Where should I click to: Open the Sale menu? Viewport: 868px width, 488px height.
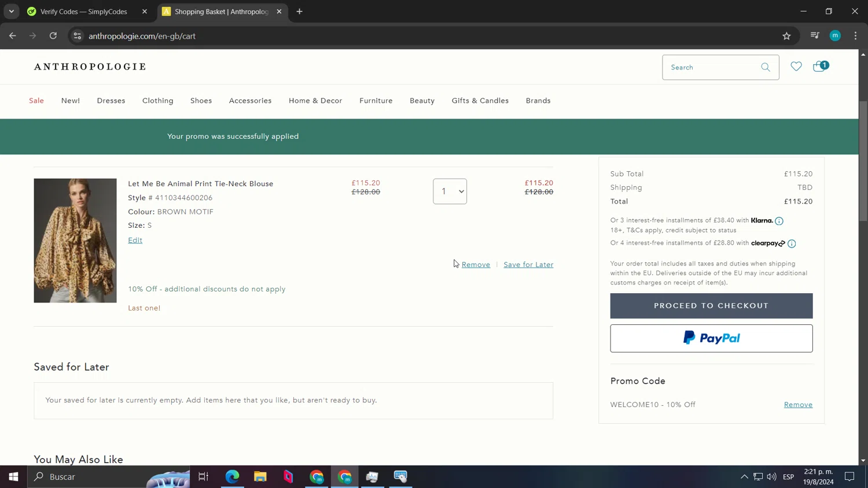[x=36, y=101]
